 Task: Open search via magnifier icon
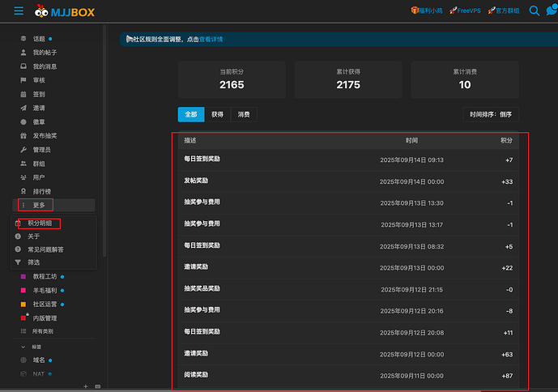534,11
